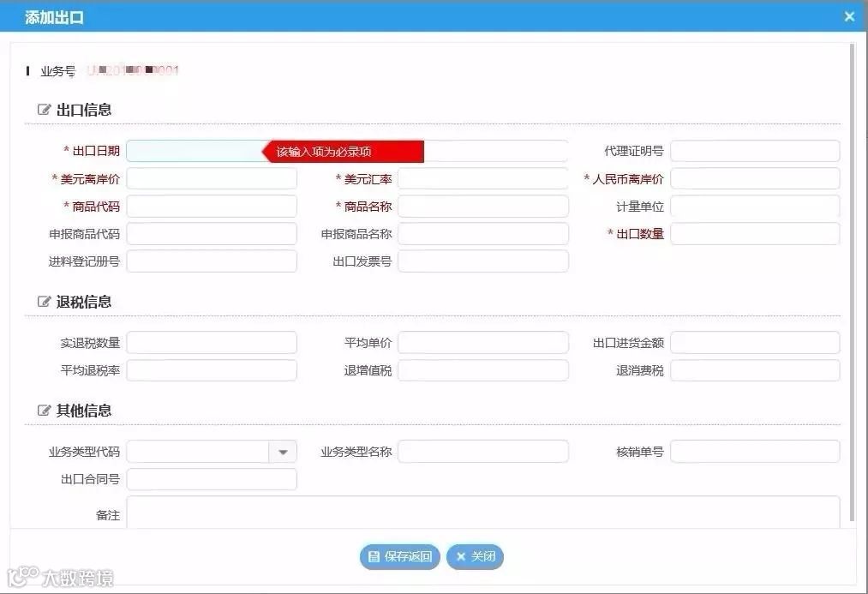
Task: Click the 关闭 button
Action: coord(475,556)
